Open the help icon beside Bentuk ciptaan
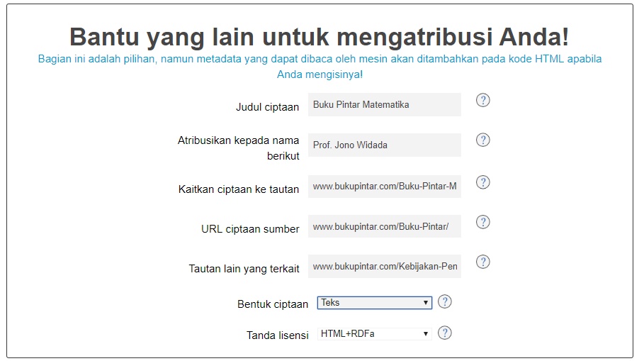This screenshot has width=644, height=361. pos(445,301)
